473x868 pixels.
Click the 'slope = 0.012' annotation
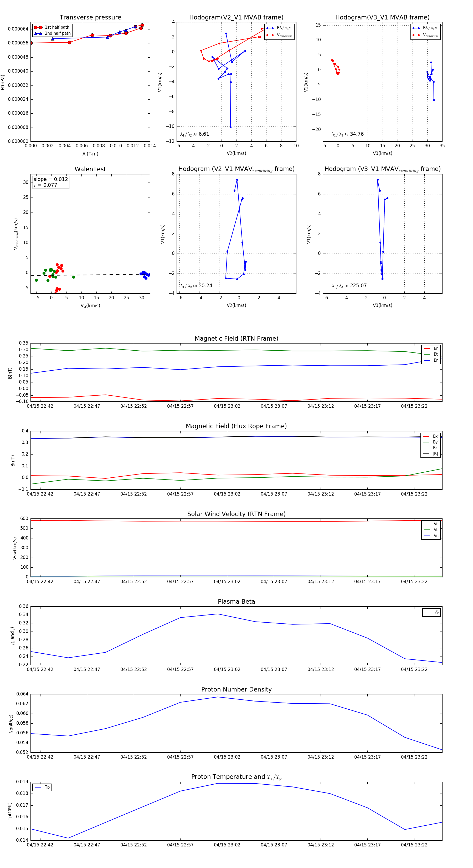(50, 179)
